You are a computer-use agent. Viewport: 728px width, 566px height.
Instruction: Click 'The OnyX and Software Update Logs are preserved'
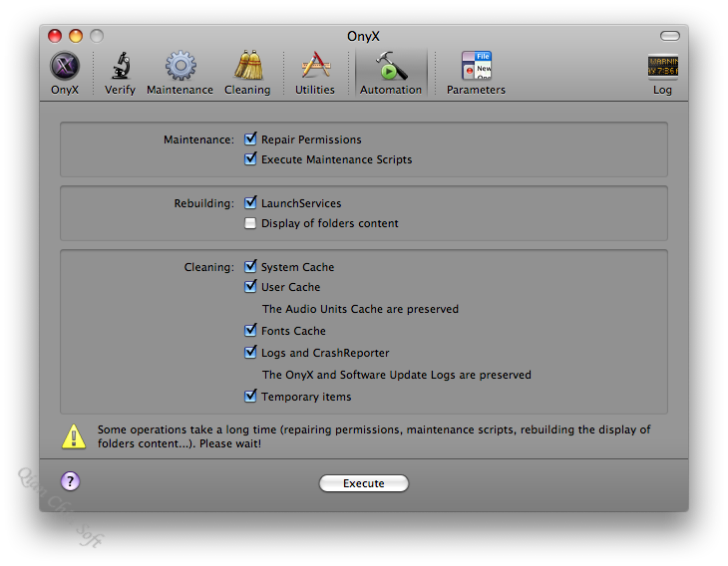pyautogui.click(x=397, y=375)
